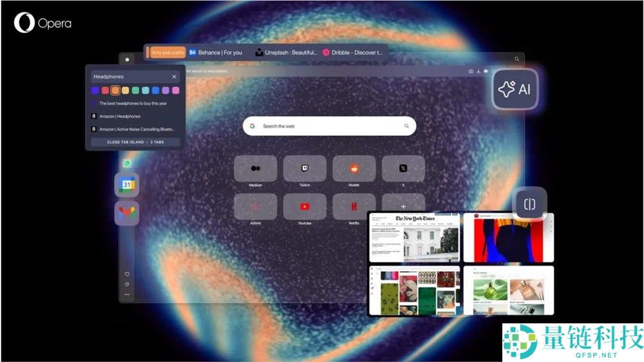Select the orange tab island color
The image size is (644, 362).
tap(115, 91)
